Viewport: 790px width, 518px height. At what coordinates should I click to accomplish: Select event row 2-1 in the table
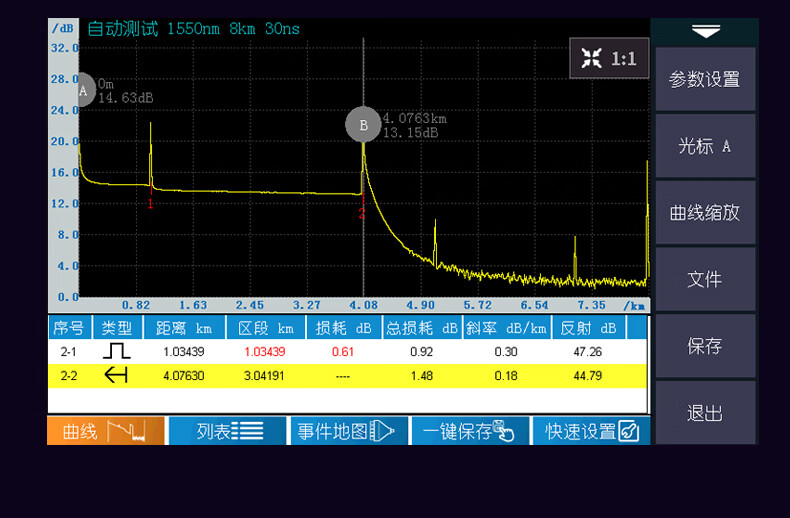click(x=348, y=351)
